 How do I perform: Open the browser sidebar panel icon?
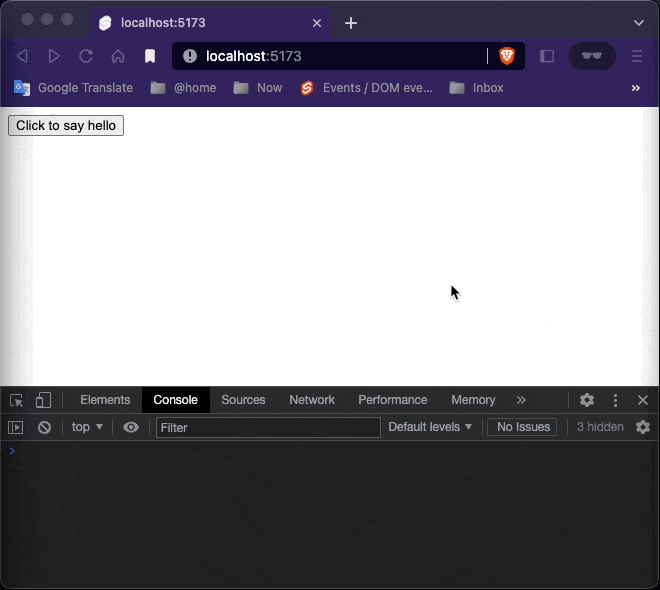(x=547, y=56)
